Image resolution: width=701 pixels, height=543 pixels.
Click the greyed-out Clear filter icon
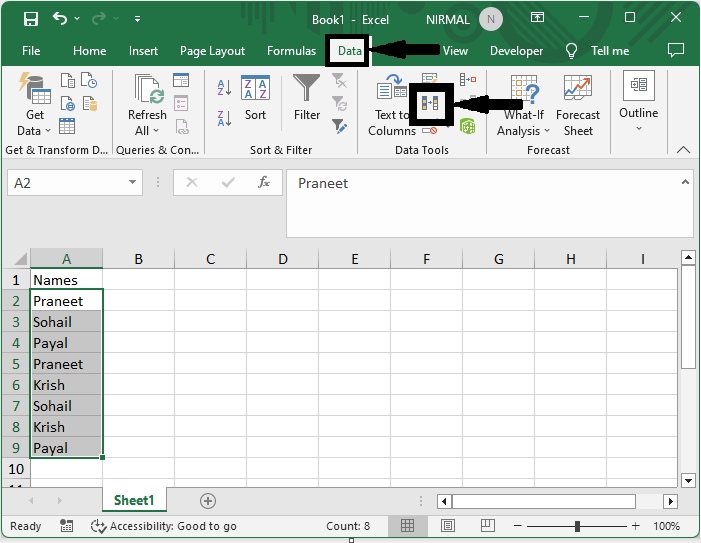(339, 80)
